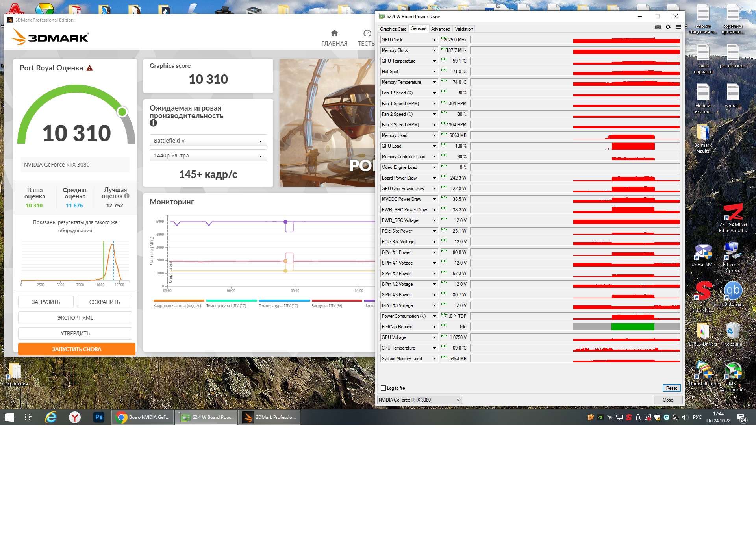
Task: Click purple marker on monitoring graph
Action: 285,222
